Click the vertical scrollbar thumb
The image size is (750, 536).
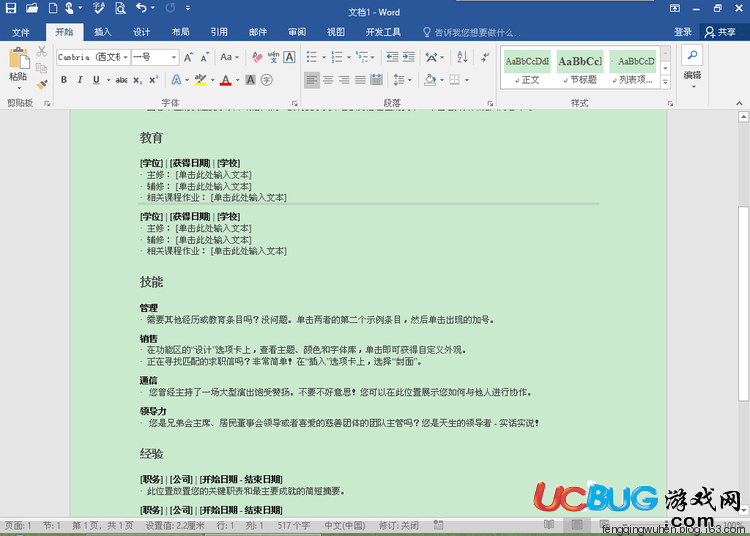743,303
